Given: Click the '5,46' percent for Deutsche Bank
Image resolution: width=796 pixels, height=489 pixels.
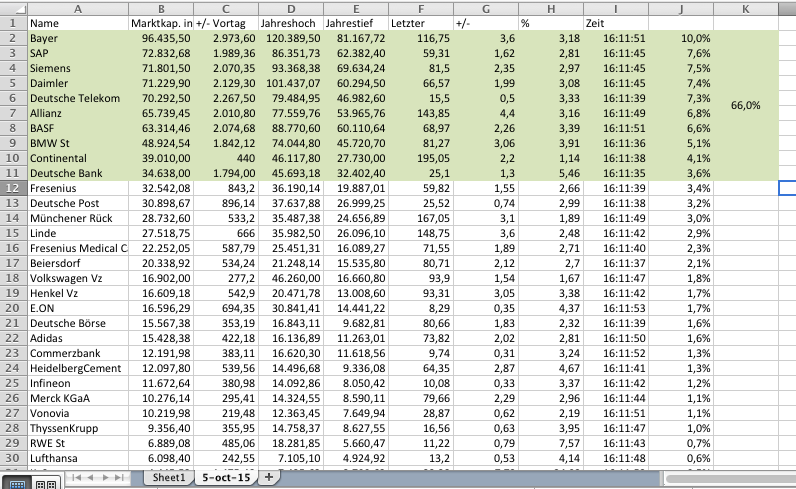Looking at the screenshot, I should point(551,173).
